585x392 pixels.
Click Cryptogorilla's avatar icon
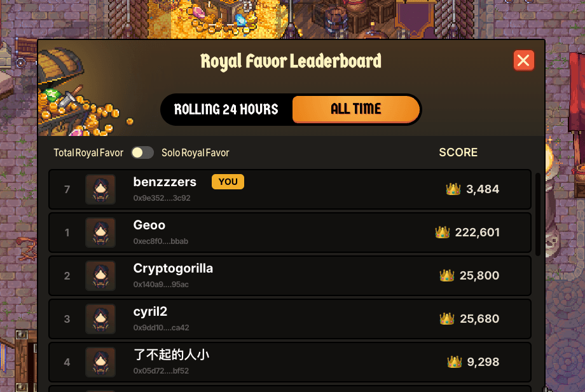click(100, 276)
